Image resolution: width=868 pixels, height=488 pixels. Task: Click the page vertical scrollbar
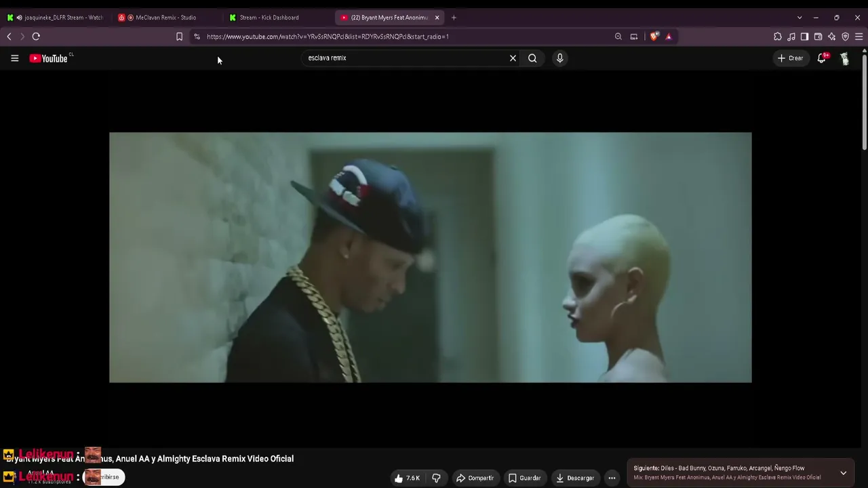pyautogui.click(x=865, y=102)
